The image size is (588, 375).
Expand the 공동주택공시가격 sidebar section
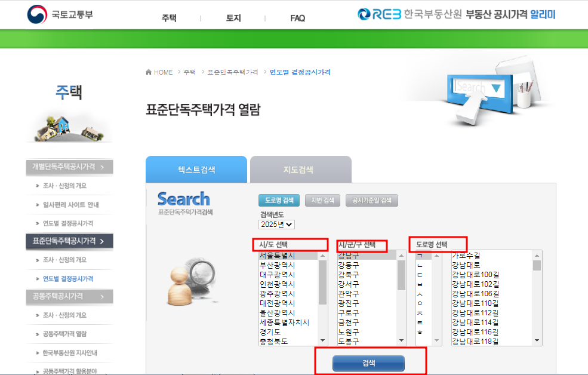[69, 297]
